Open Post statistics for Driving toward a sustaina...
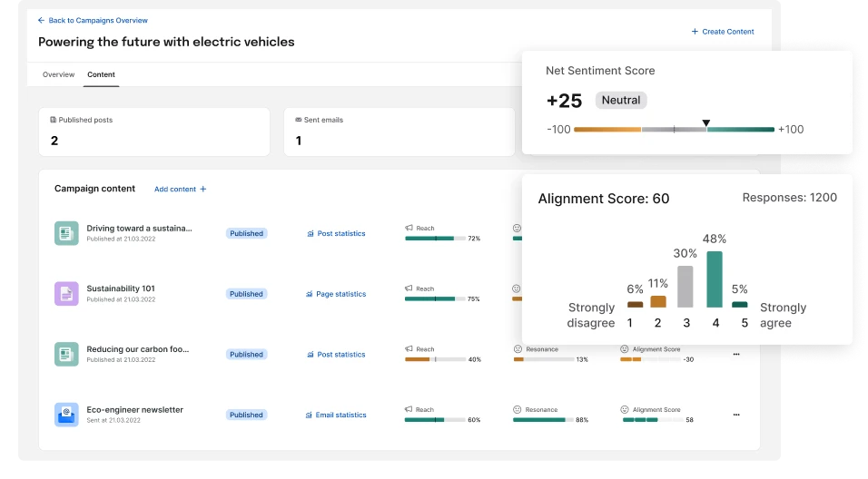 pos(337,233)
